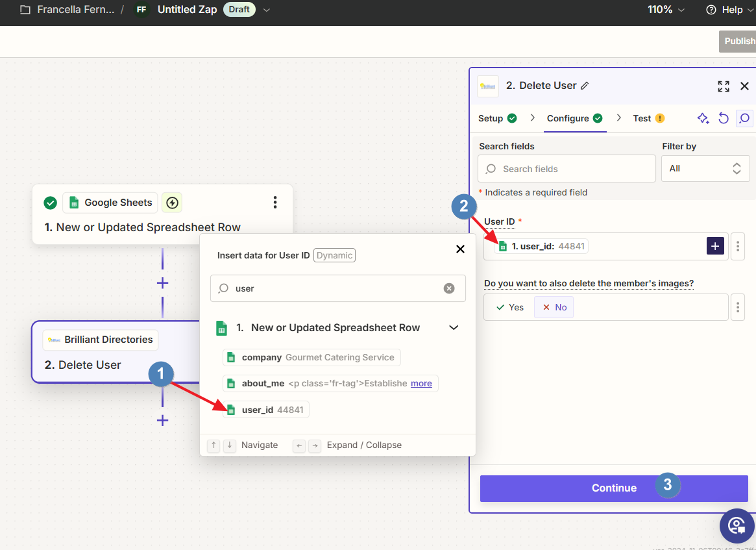Click the AI sparkle icon in panel
756x550 pixels.
tap(703, 118)
